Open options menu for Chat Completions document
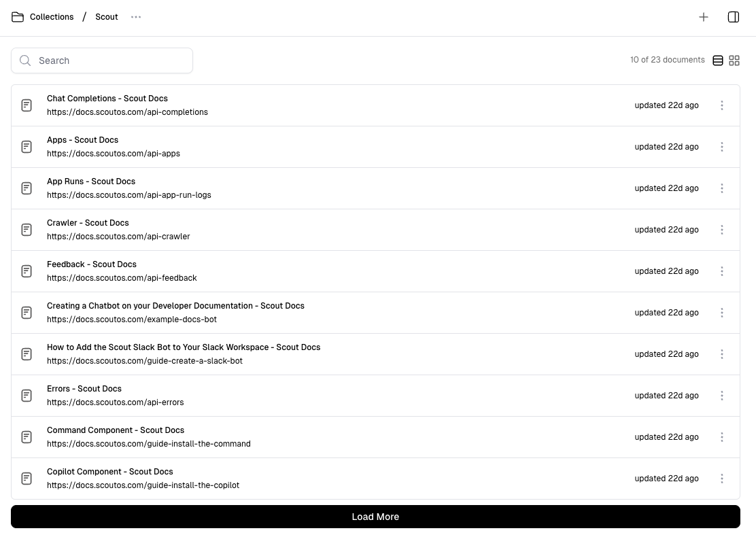This screenshot has height=537, width=756. pos(722,105)
